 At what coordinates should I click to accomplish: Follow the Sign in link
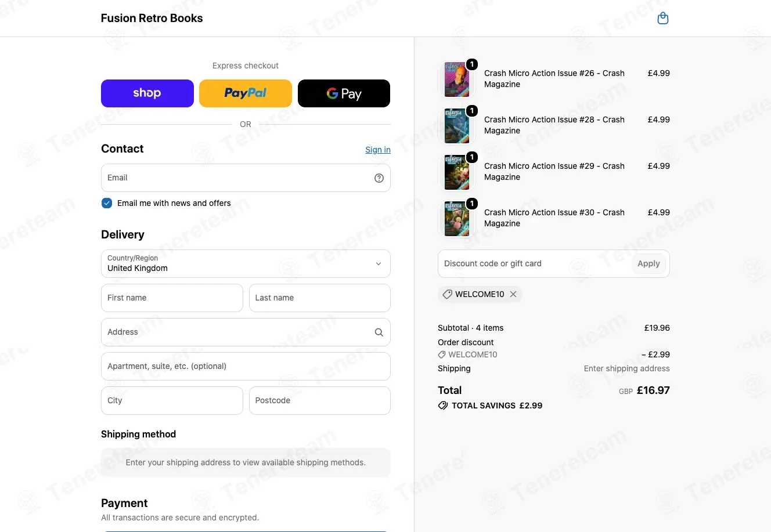click(x=378, y=150)
